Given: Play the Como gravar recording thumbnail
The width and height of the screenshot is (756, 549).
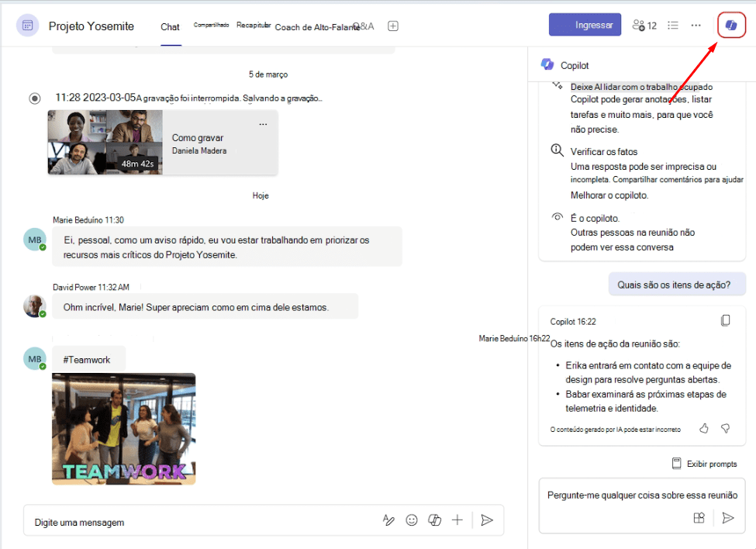Looking at the screenshot, I should coord(105,142).
